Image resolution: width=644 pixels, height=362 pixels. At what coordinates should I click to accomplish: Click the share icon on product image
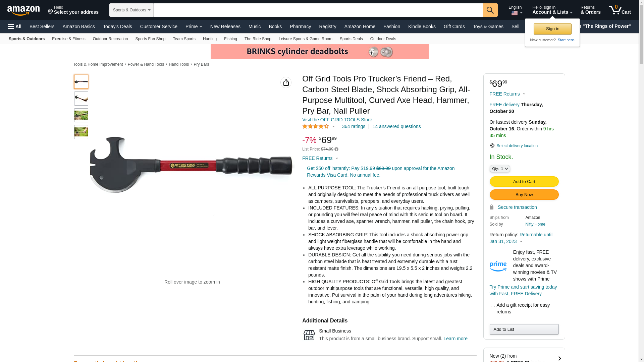286,82
